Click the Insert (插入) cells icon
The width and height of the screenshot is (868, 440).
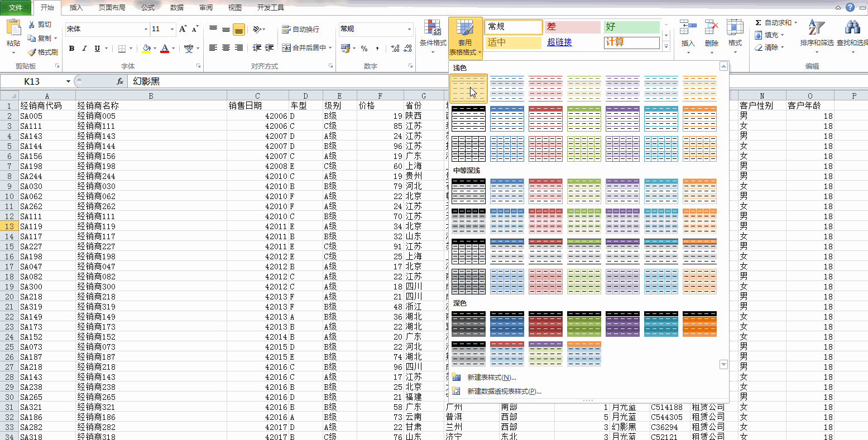(688, 27)
